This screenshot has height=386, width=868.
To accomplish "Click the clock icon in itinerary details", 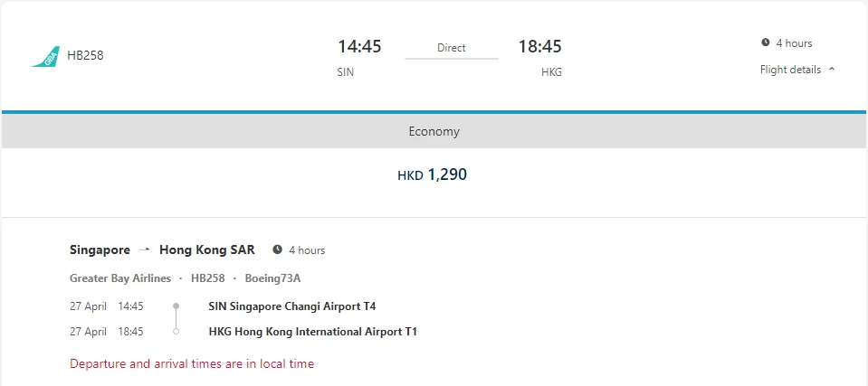I will (277, 250).
